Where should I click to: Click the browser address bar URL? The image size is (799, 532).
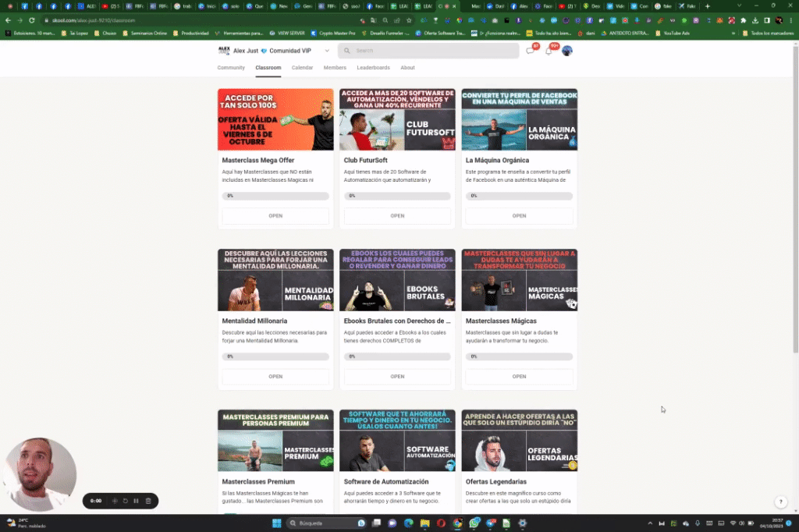(94, 20)
